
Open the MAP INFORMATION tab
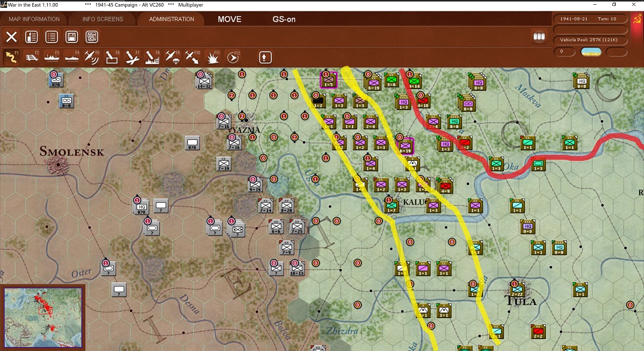pyautogui.click(x=34, y=19)
